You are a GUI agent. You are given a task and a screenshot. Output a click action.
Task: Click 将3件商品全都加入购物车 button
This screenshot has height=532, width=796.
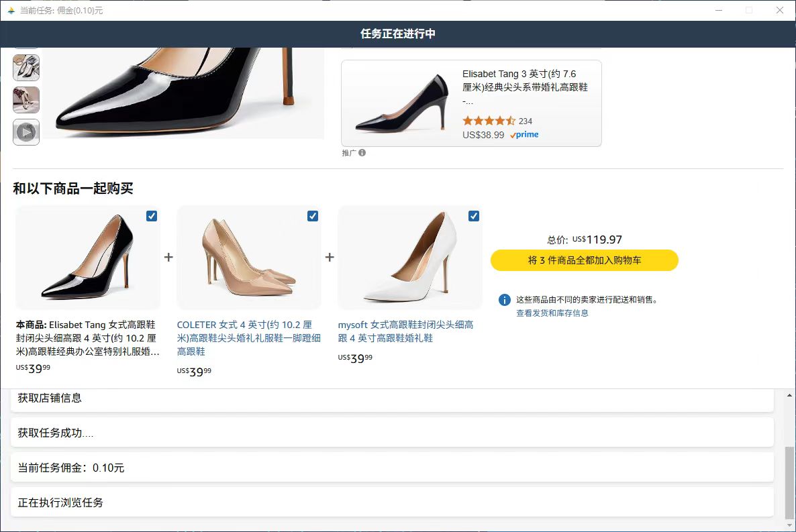click(584, 260)
